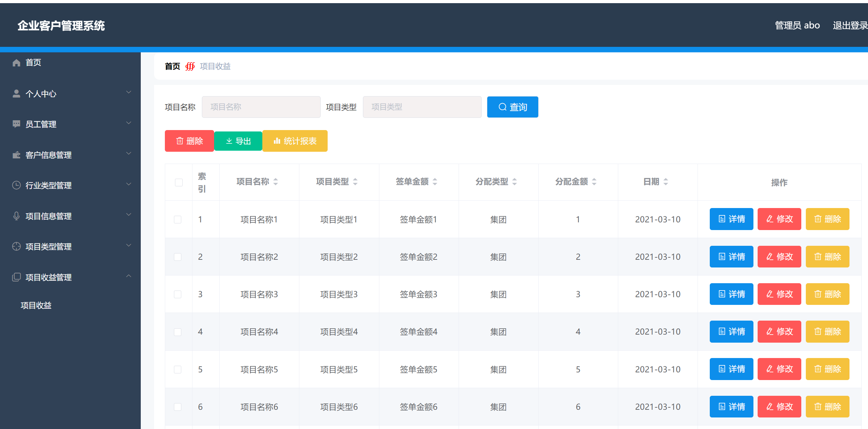Expand the 员工管理 dropdown arrow
The width and height of the screenshot is (868, 429).
(129, 123)
